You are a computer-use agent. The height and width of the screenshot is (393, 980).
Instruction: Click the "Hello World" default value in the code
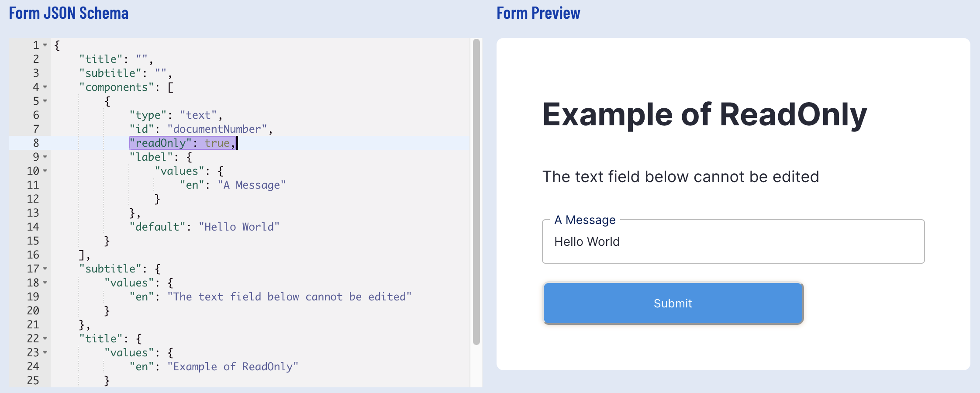pyautogui.click(x=239, y=227)
